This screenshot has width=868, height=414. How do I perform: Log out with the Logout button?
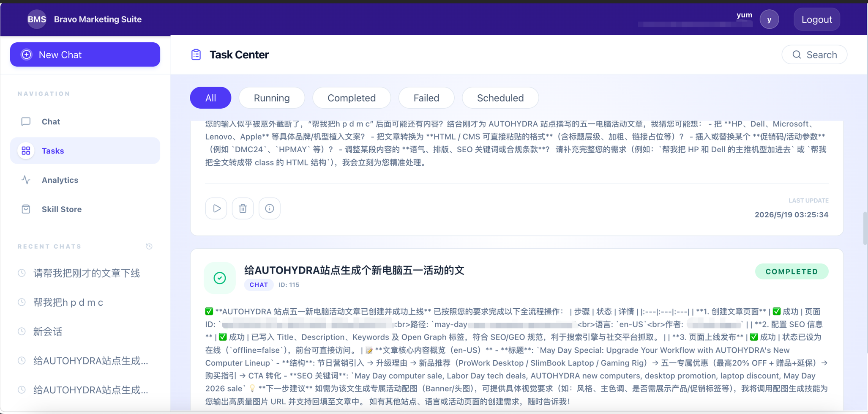[x=816, y=19]
